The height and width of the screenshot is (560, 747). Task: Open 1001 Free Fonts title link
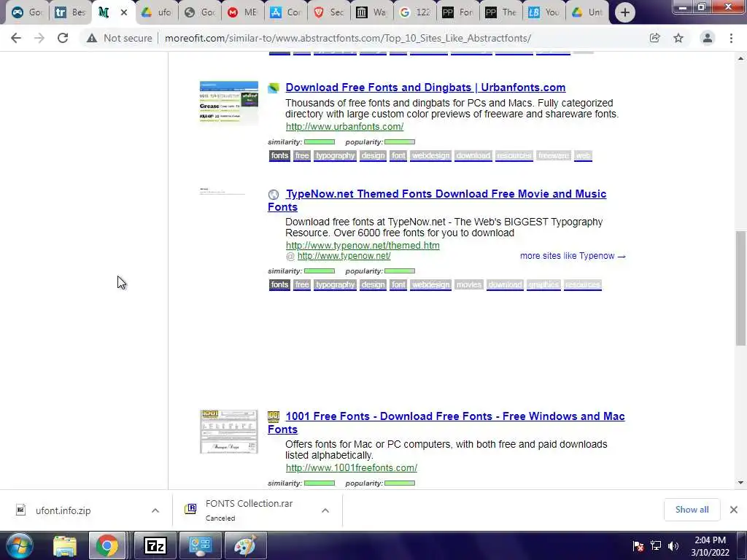tap(446, 423)
